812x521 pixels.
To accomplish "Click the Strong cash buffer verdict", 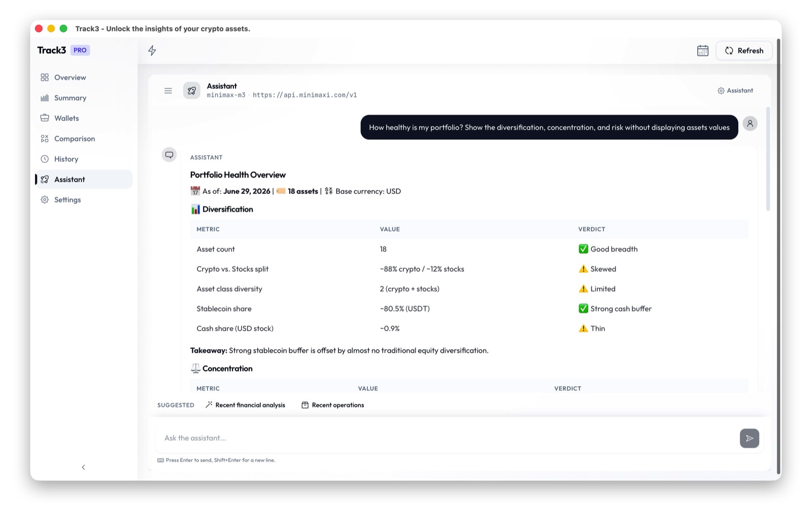I will 615,308.
